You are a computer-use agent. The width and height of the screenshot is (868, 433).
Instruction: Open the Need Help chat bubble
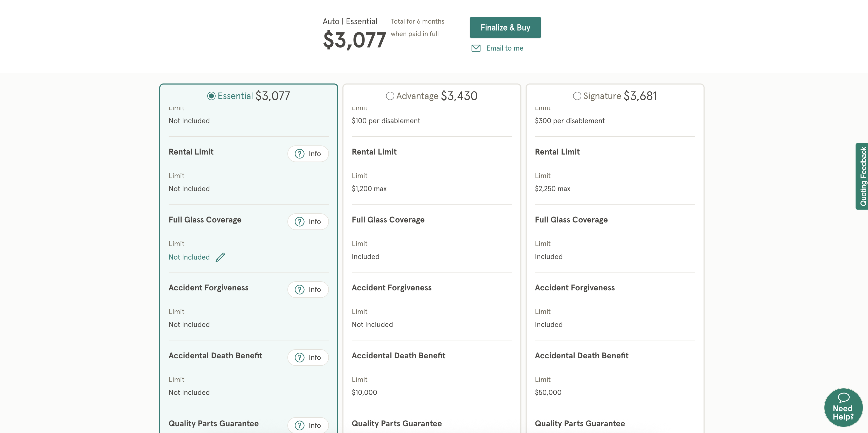point(843,407)
